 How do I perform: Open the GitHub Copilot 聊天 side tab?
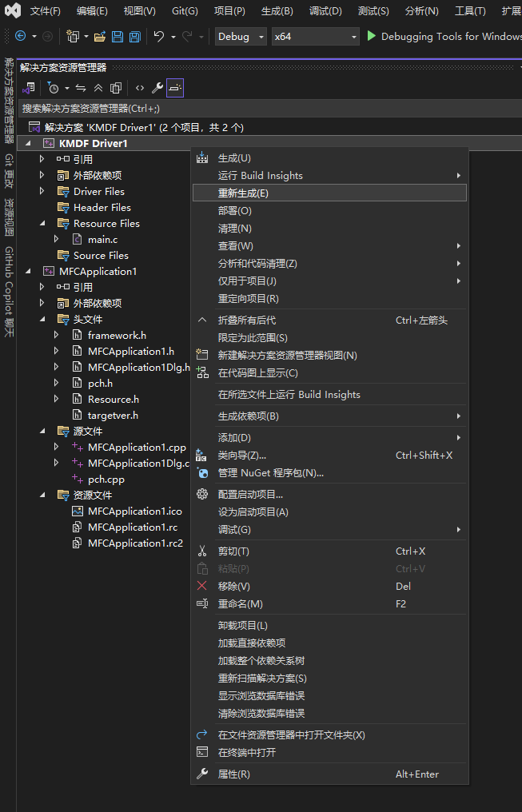point(9,292)
